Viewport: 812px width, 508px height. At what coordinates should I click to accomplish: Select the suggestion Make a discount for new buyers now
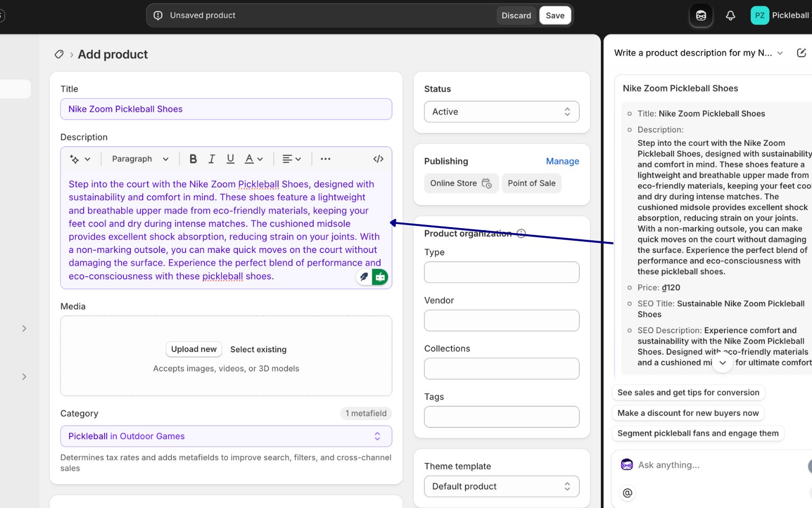(688, 413)
